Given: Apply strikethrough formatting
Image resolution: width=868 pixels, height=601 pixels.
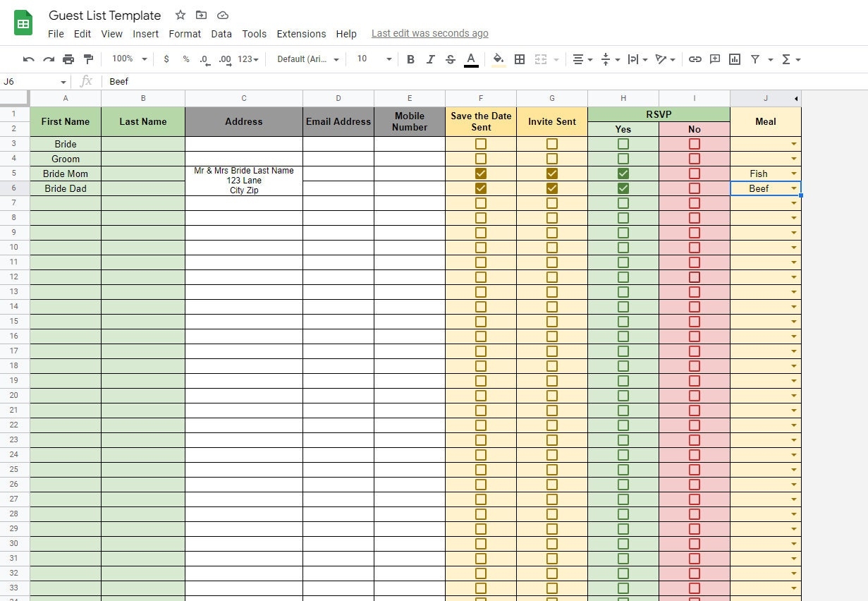Looking at the screenshot, I should [x=451, y=59].
